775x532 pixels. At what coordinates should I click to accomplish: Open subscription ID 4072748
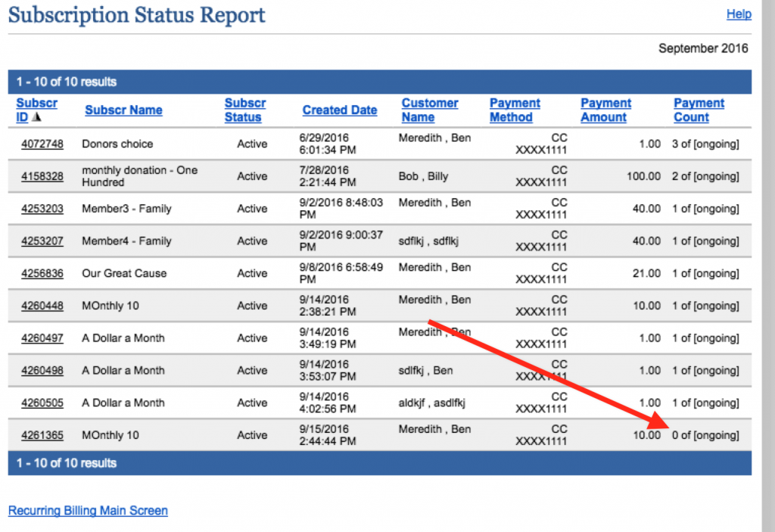point(42,144)
